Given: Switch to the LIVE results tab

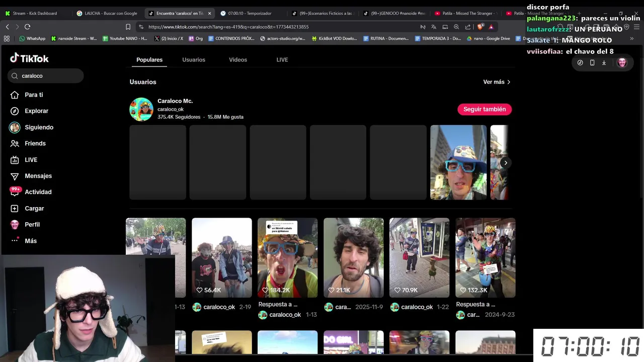Looking at the screenshot, I should pyautogui.click(x=282, y=60).
